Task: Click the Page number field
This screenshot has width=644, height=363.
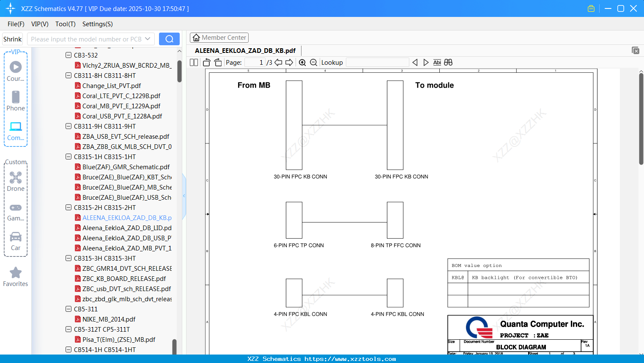Action: pos(255,62)
